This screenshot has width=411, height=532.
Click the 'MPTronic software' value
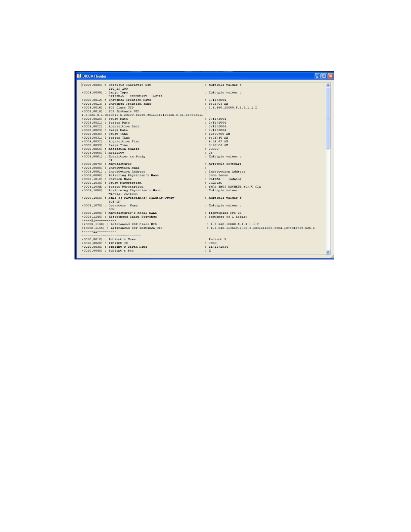[x=225, y=164]
